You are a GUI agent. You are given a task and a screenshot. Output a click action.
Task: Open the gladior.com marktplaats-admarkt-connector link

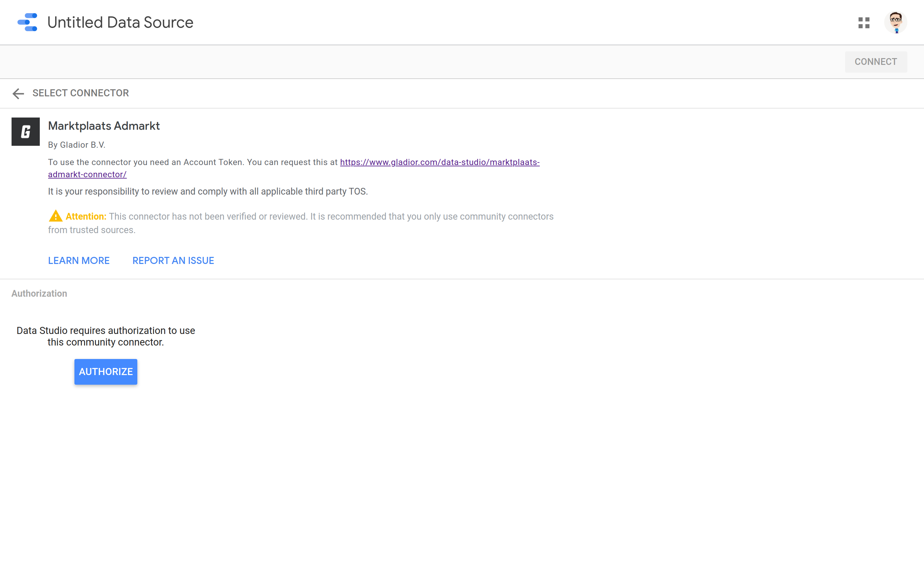click(440, 162)
